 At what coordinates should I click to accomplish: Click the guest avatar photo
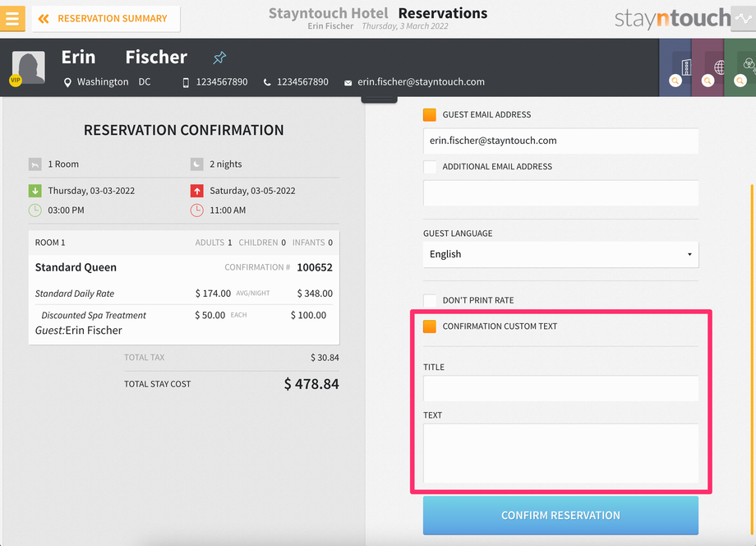pyautogui.click(x=29, y=67)
